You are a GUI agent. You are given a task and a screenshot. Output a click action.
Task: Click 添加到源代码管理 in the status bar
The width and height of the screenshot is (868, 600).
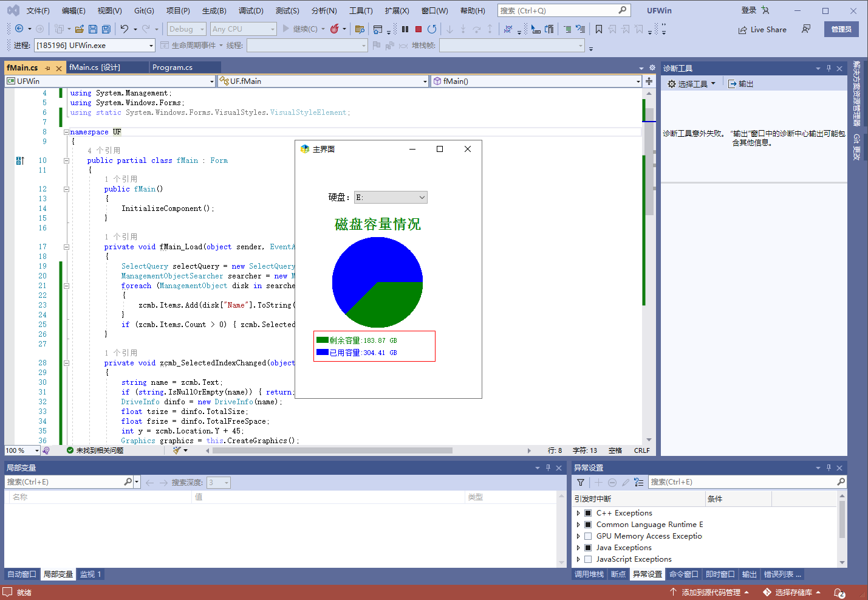[x=709, y=592]
